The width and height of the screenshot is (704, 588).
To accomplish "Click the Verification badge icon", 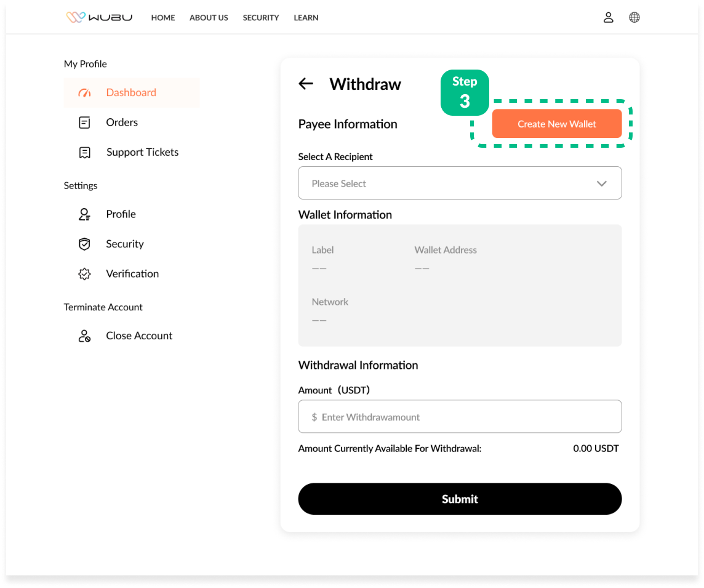I will pyautogui.click(x=84, y=274).
